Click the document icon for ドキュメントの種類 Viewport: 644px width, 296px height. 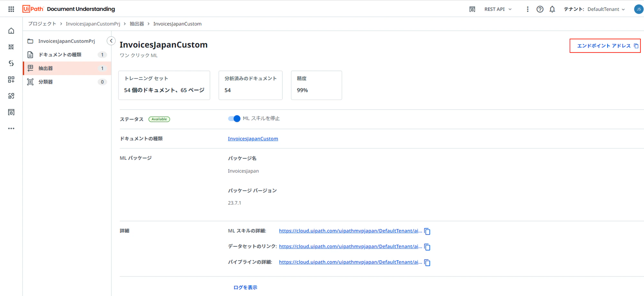pyautogui.click(x=30, y=55)
